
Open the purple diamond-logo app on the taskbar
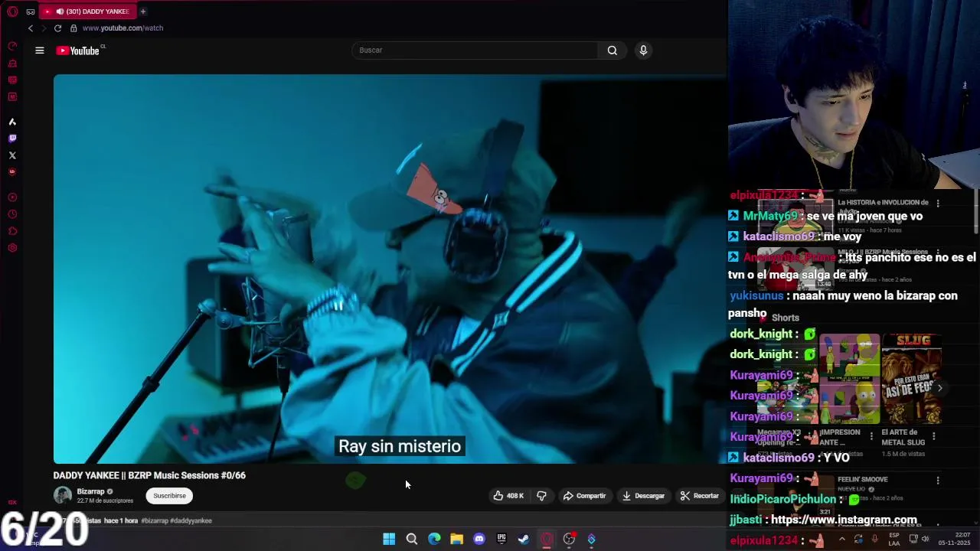point(591,539)
